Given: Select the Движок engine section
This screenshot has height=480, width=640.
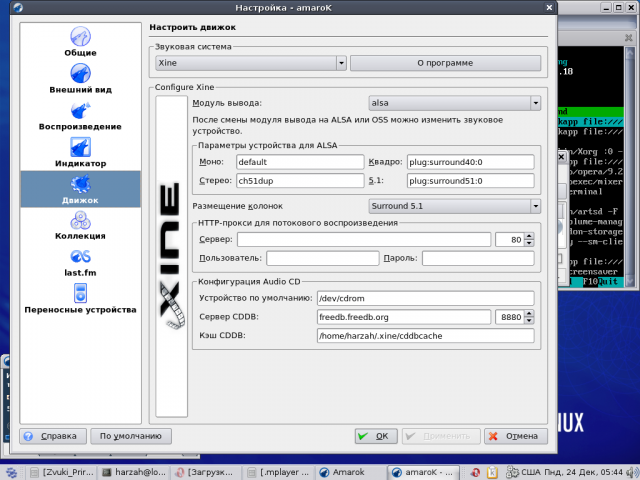Looking at the screenshot, I should pyautogui.click(x=80, y=189).
